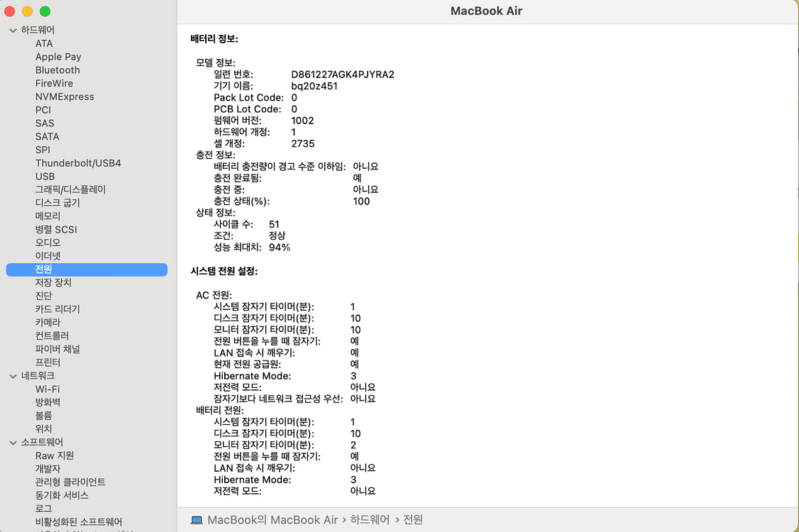This screenshot has width=799, height=532.
Task: Select 그래픽/디스플레이 in the sidebar
Action: point(71,189)
